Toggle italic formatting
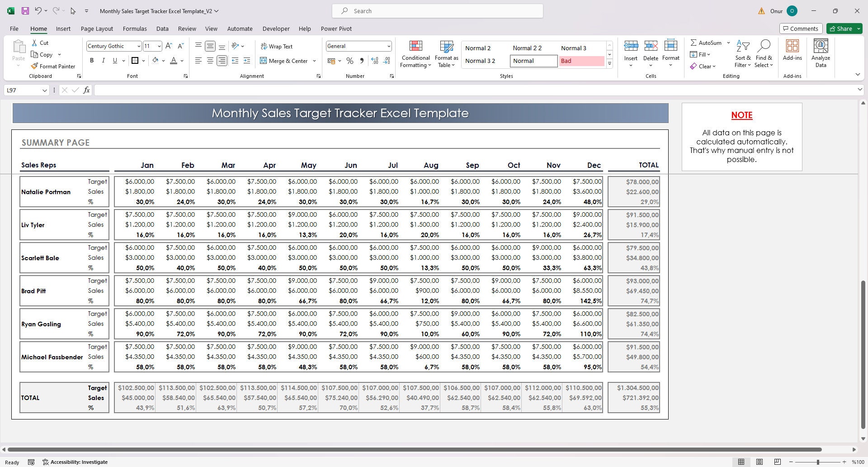The width and height of the screenshot is (868, 467). pos(103,60)
